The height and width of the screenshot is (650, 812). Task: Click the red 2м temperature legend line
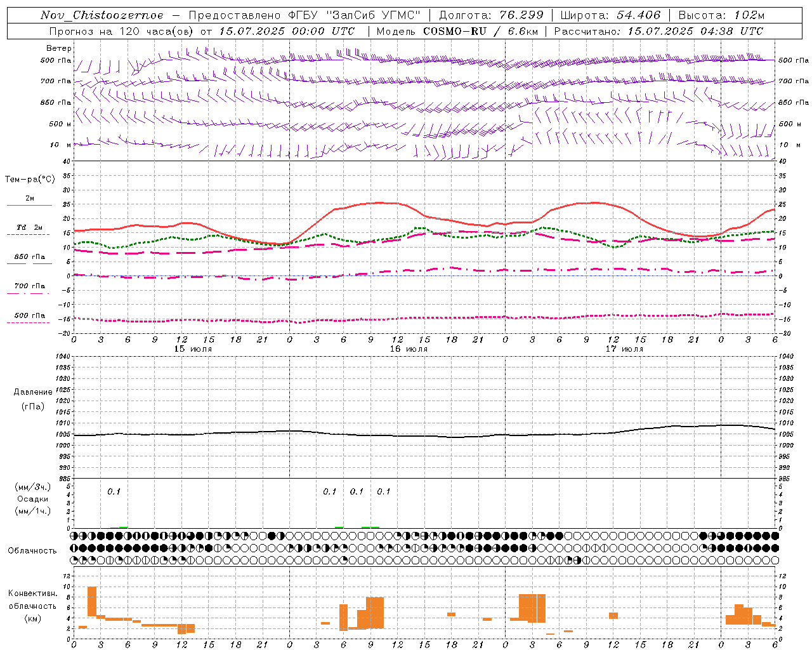point(29,205)
